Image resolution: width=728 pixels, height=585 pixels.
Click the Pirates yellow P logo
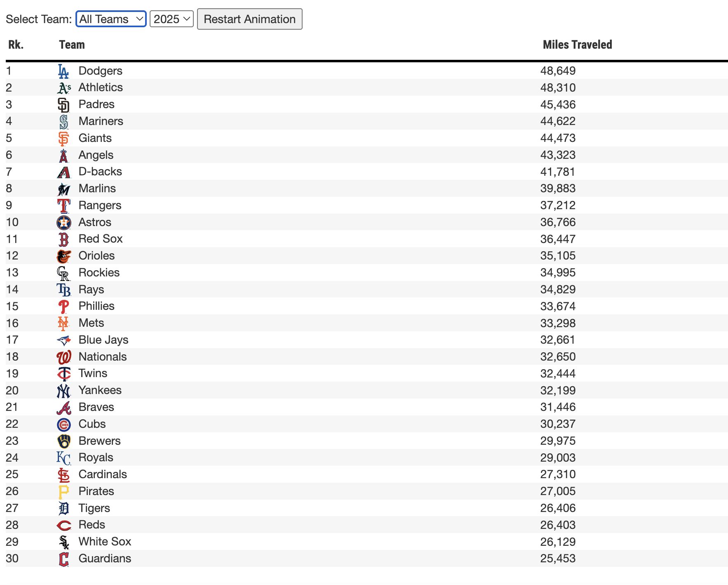pyautogui.click(x=63, y=492)
